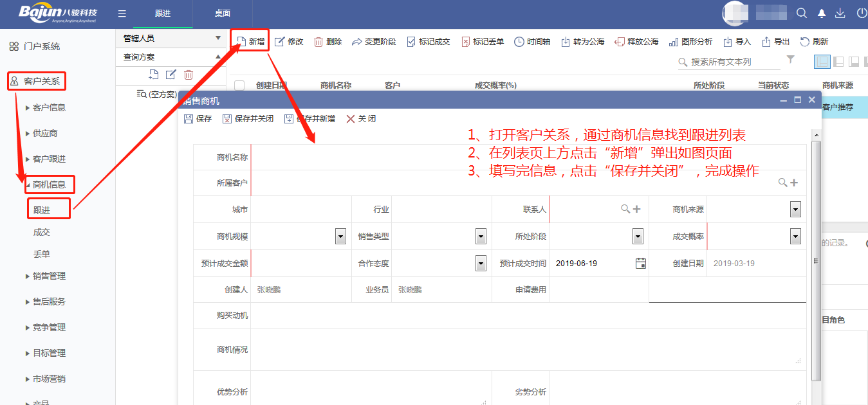
Task: Click the 商机名称 input field
Action: click(528, 157)
